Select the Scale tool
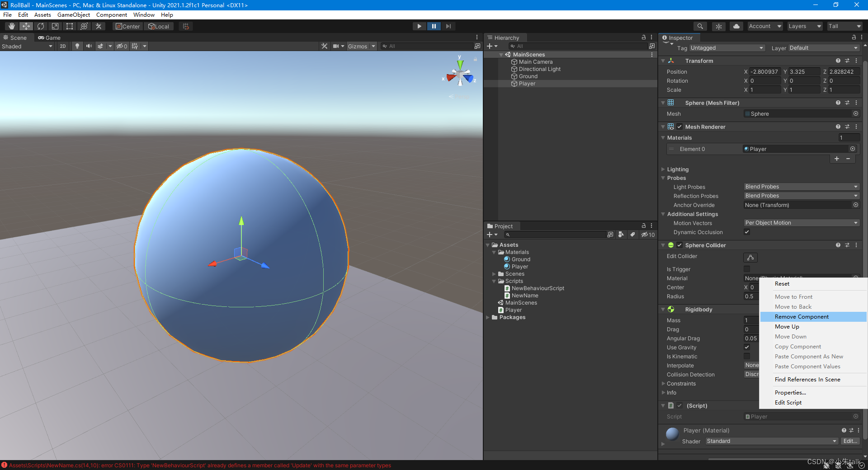868x470 pixels. [x=55, y=26]
